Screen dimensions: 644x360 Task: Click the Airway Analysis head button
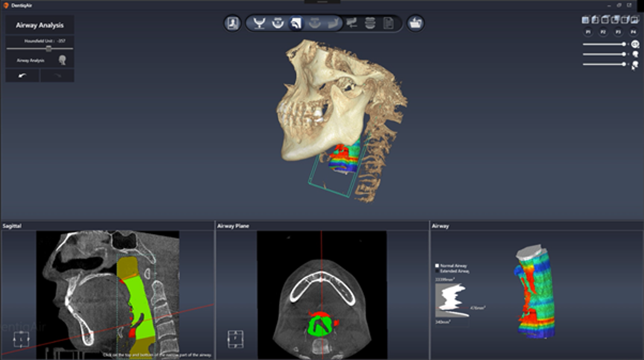pyautogui.click(x=62, y=60)
